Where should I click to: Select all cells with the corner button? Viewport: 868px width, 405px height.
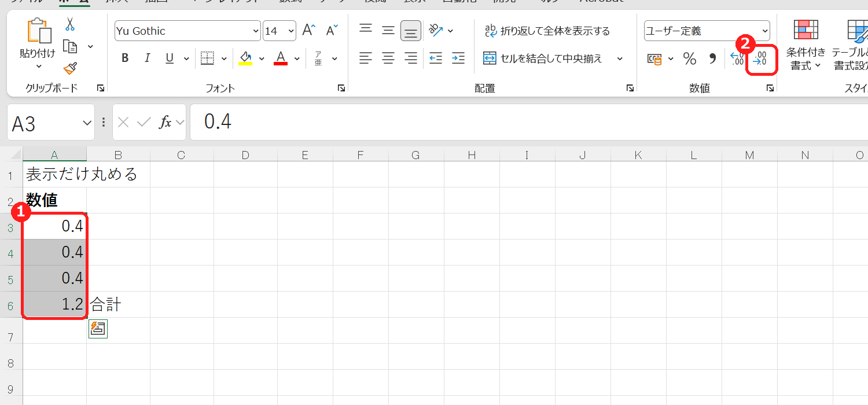(x=12, y=154)
